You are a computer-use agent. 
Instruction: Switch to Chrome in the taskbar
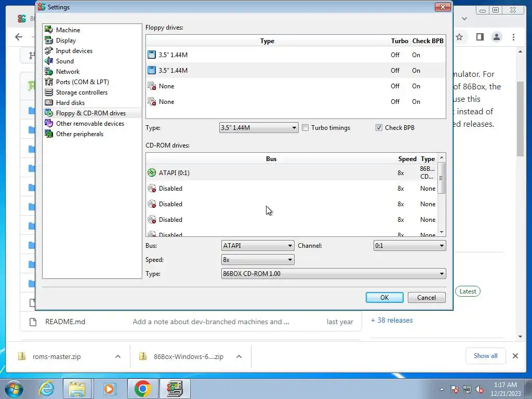point(142,389)
